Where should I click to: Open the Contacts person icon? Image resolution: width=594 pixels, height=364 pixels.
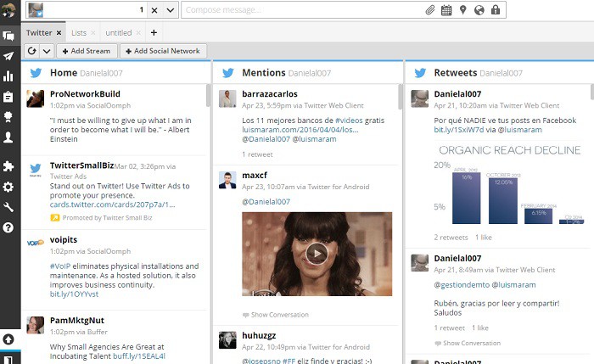pyautogui.click(x=8, y=137)
